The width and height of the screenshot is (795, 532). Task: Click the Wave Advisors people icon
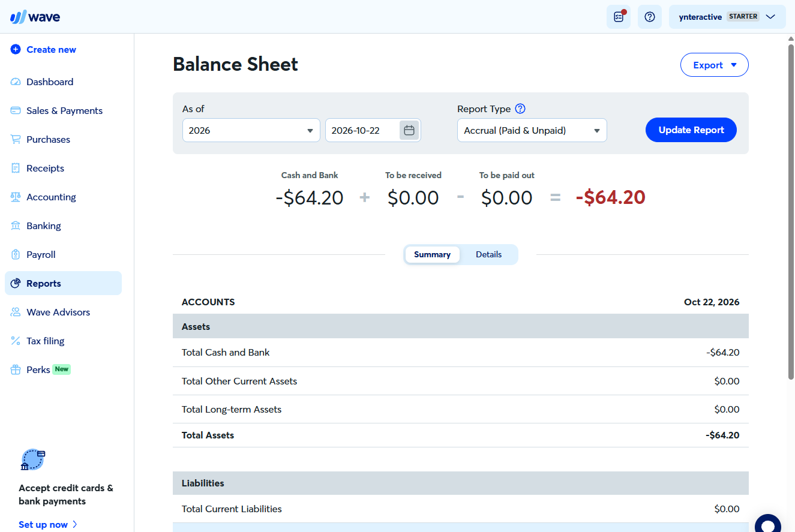point(16,312)
